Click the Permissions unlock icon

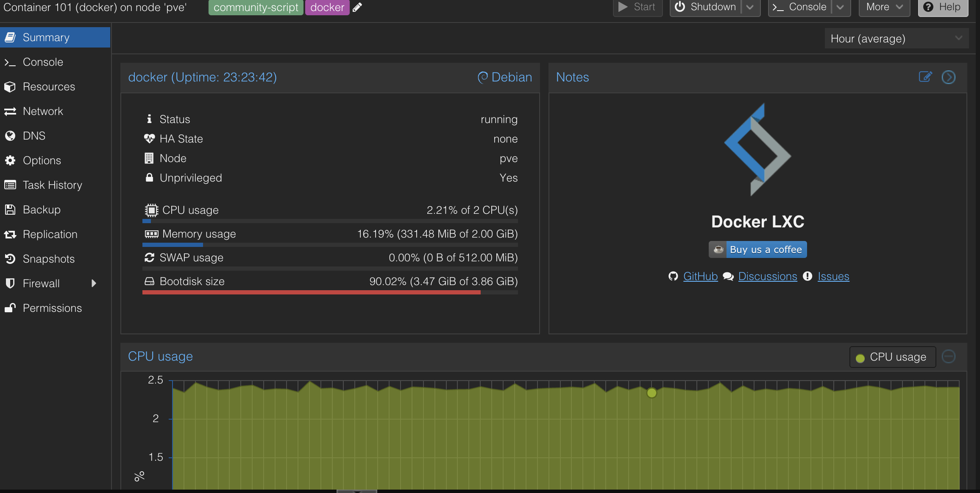point(10,308)
